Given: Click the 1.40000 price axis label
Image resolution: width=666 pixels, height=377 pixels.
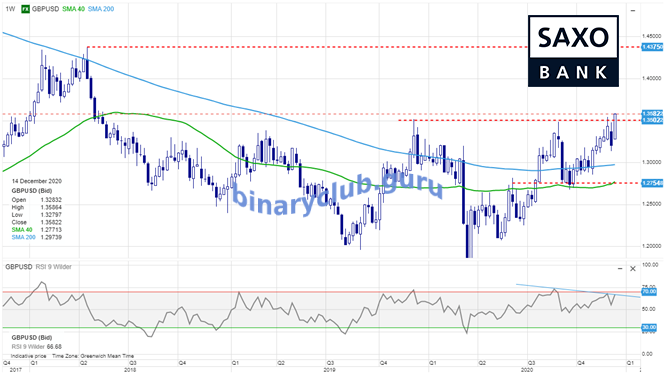Looking at the screenshot, I should [x=652, y=79].
